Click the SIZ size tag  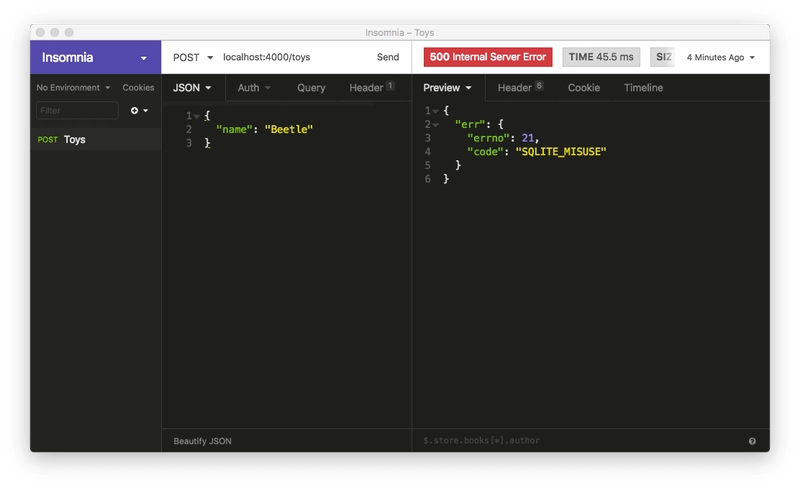click(x=663, y=57)
